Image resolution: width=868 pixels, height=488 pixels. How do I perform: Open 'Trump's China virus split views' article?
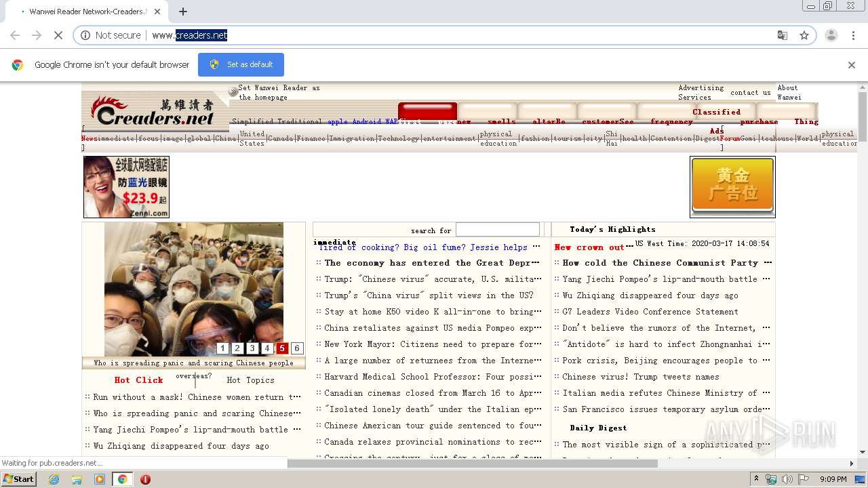pos(429,296)
